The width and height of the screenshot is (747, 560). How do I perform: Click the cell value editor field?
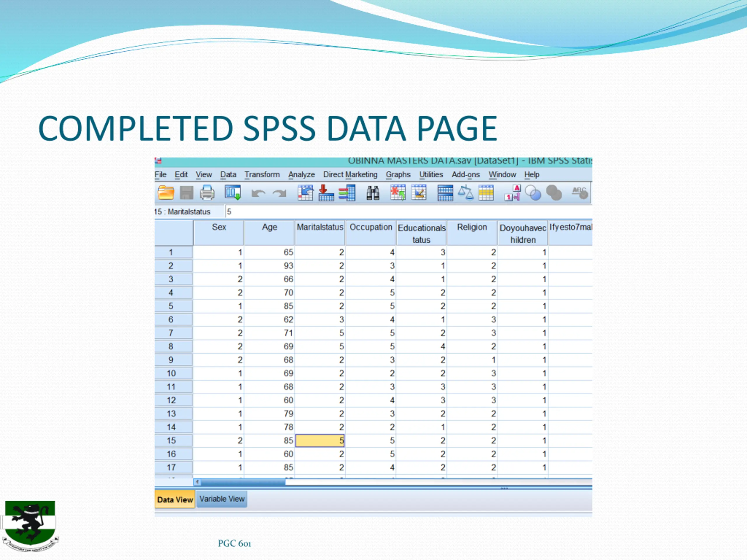pos(409,212)
